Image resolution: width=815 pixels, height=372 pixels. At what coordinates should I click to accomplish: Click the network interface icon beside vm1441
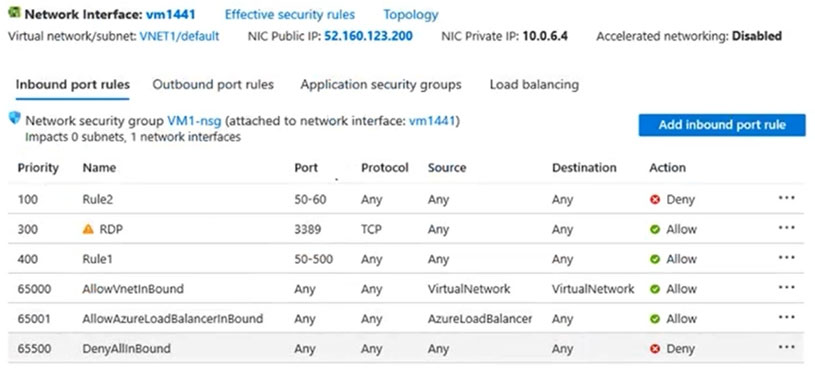[15, 13]
